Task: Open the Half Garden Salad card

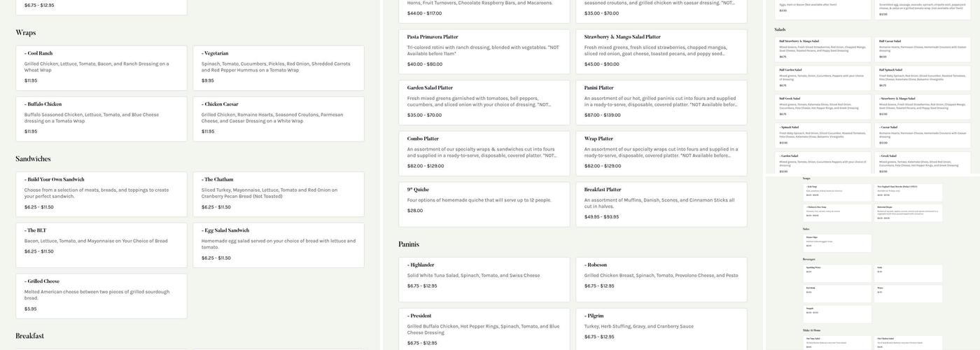Action: pos(823,77)
